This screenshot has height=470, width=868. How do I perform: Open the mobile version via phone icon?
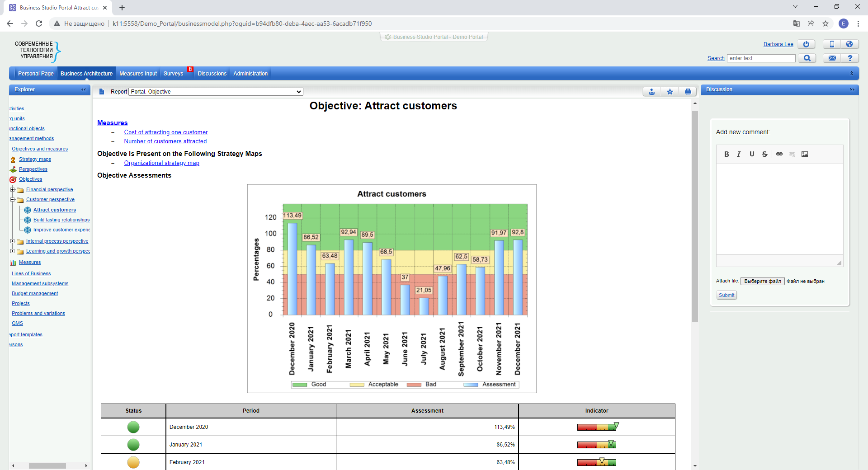832,44
